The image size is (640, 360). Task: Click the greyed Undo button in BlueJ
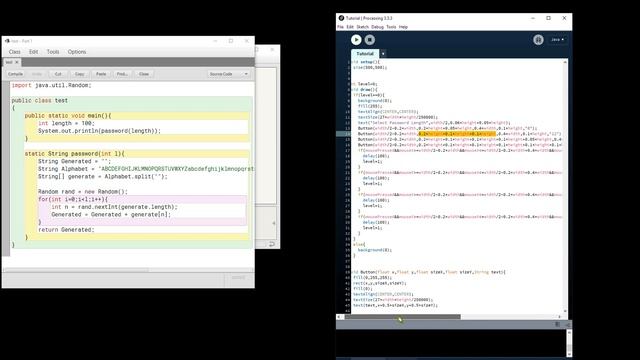coord(37,74)
